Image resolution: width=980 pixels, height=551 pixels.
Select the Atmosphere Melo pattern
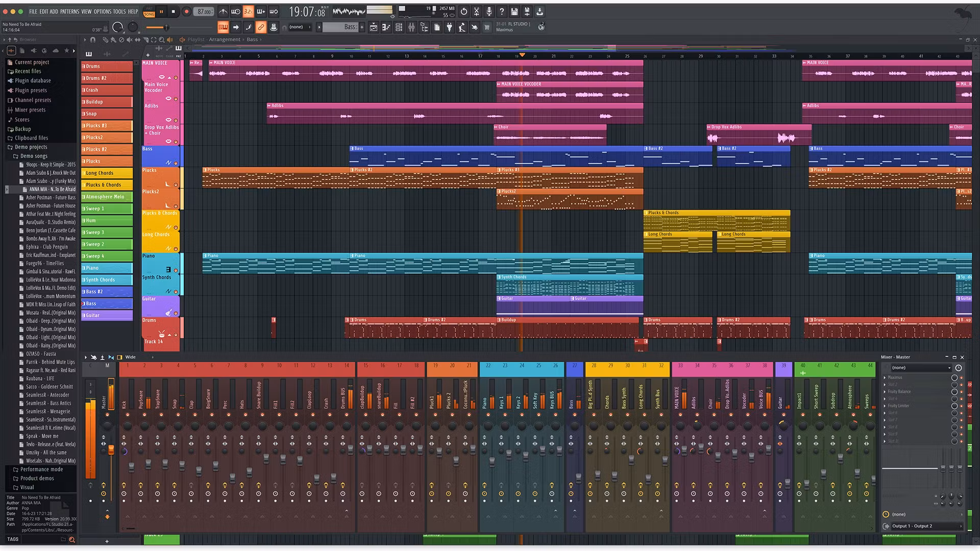pyautogui.click(x=107, y=197)
